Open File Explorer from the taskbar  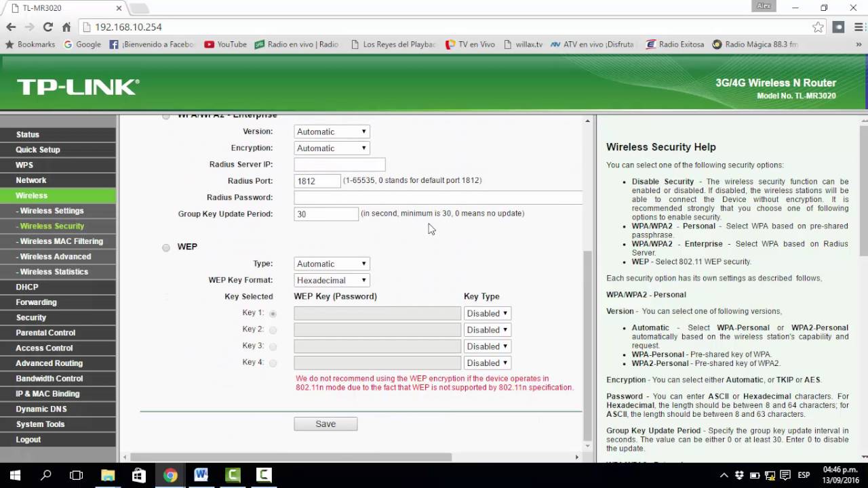(108, 475)
